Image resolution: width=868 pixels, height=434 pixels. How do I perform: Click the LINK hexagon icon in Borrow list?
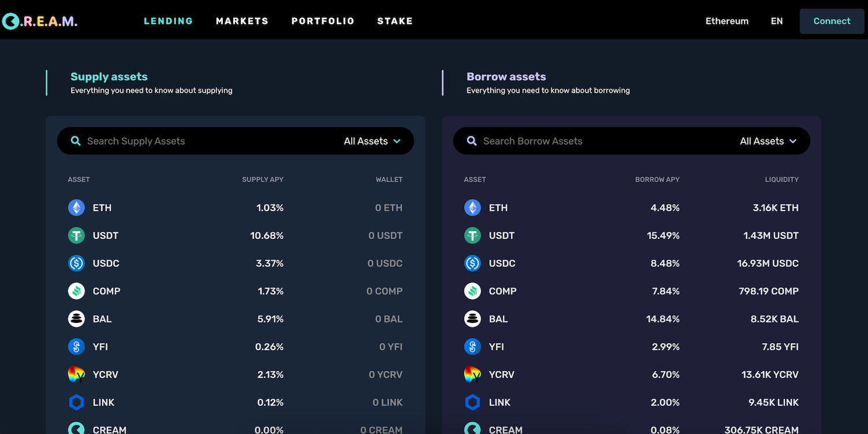point(473,402)
